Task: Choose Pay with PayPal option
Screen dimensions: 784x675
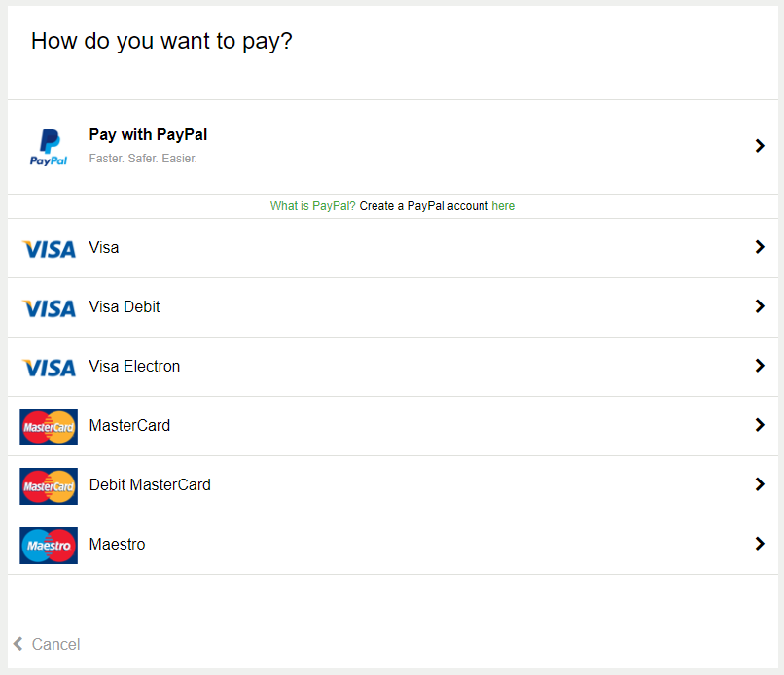Action: click(148, 135)
